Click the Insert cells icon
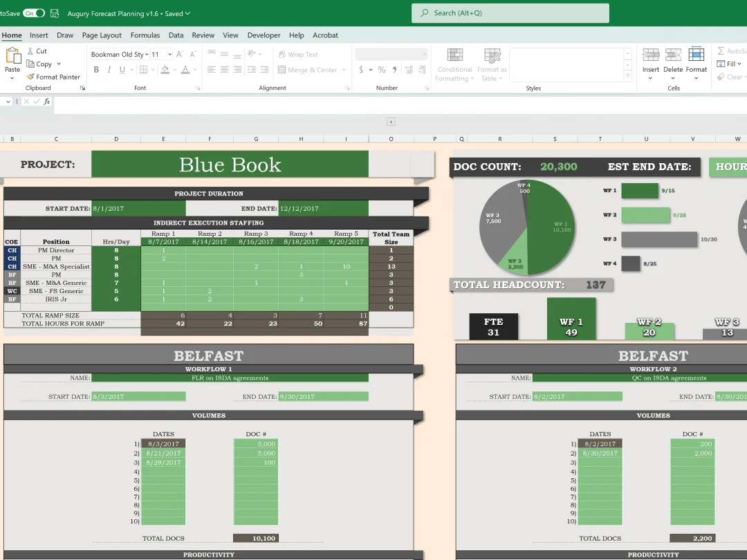Image resolution: width=747 pixels, height=560 pixels. [x=651, y=55]
